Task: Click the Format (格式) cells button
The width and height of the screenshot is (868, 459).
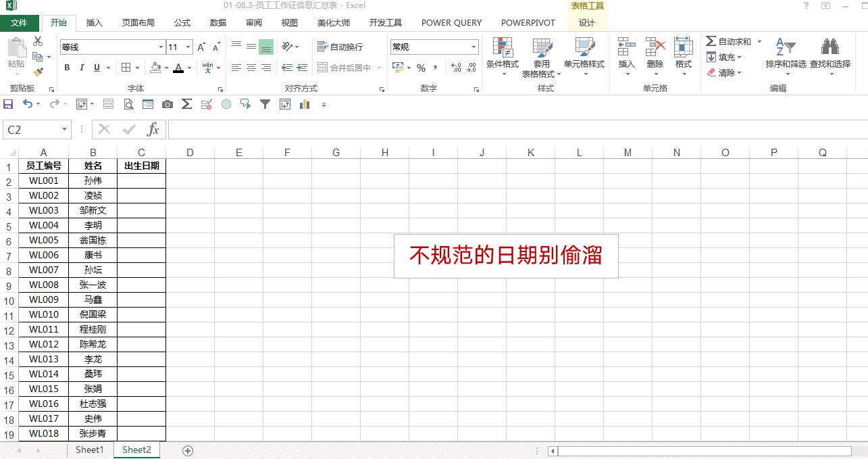Action: pos(684,55)
